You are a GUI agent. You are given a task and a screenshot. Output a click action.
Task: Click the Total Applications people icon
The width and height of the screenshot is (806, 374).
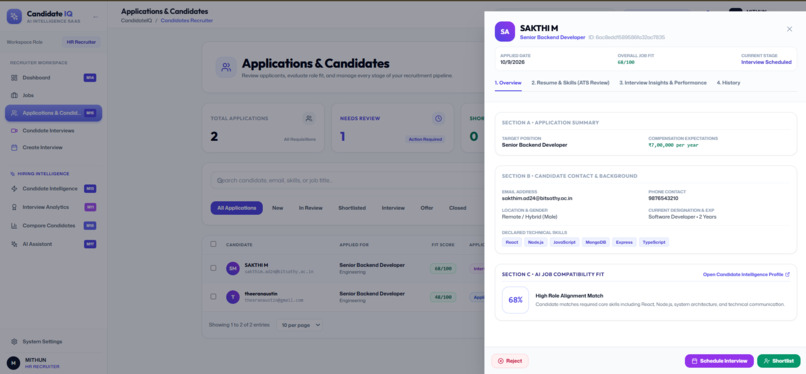point(308,119)
